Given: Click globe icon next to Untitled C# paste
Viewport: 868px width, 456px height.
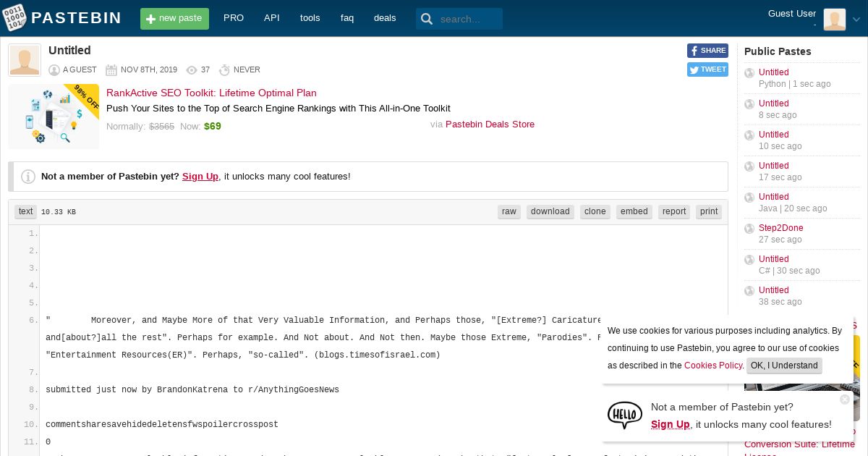Looking at the screenshot, I should (749, 260).
